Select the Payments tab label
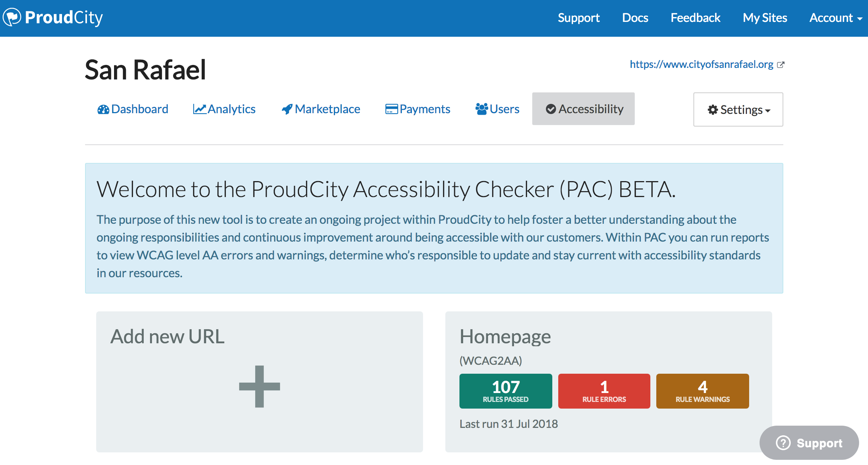Screen dimensions: 868x465 (x=425, y=109)
